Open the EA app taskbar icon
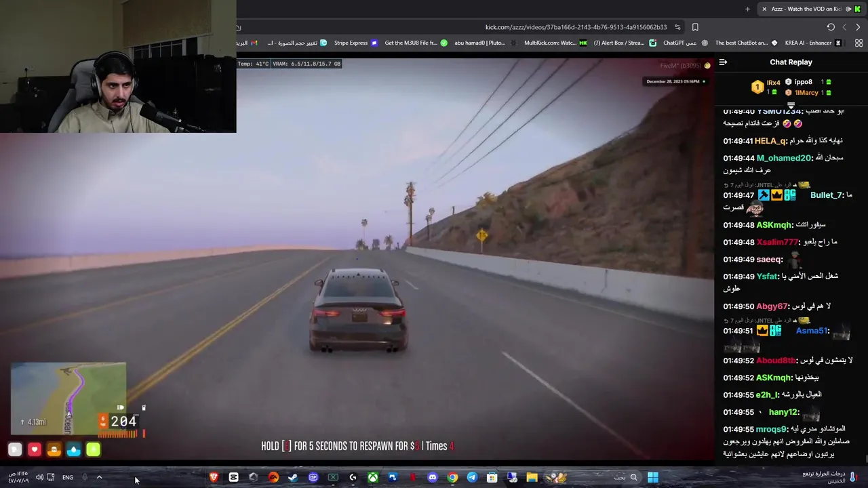 click(x=273, y=477)
